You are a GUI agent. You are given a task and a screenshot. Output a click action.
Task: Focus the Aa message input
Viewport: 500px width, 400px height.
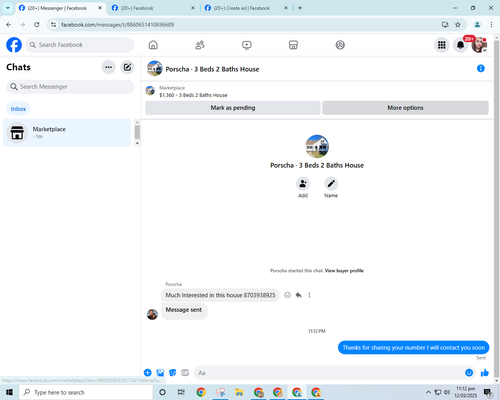tap(328, 373)
